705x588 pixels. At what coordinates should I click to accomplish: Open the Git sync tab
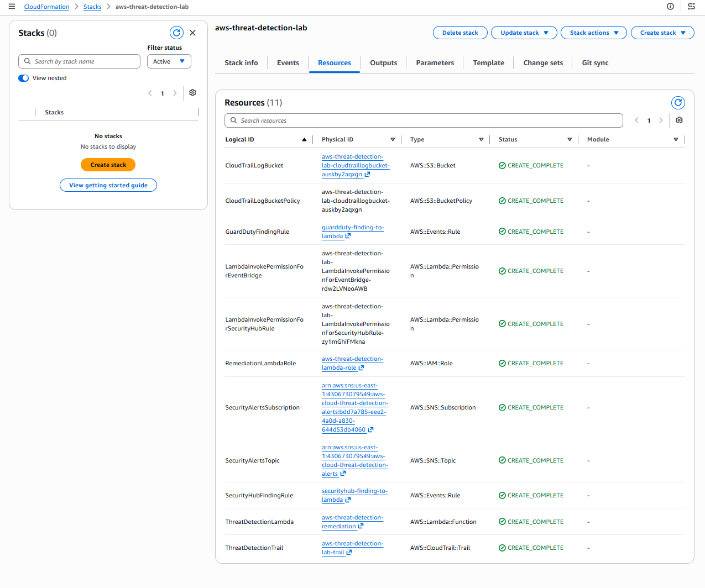pyautogui.click(x=595, y=63)
